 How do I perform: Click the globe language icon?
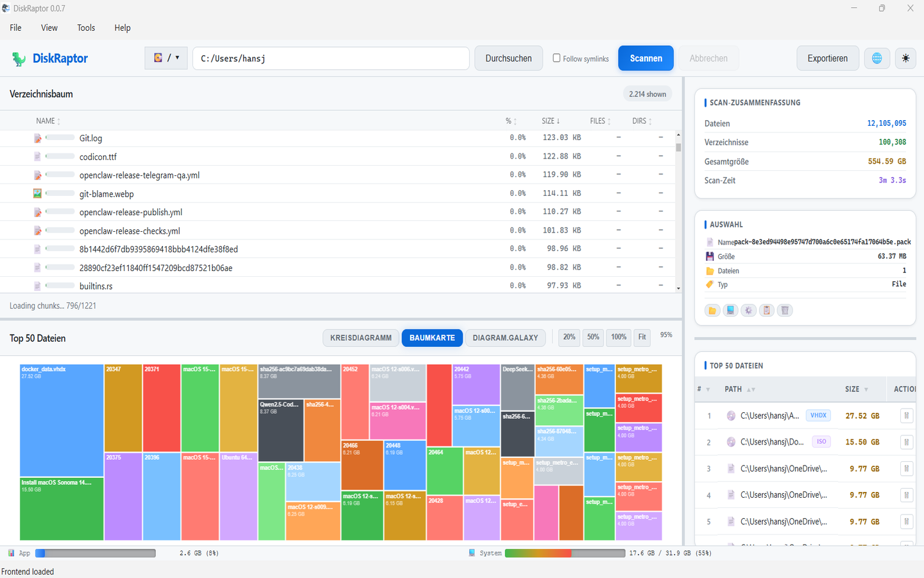(x=877, y=58)
